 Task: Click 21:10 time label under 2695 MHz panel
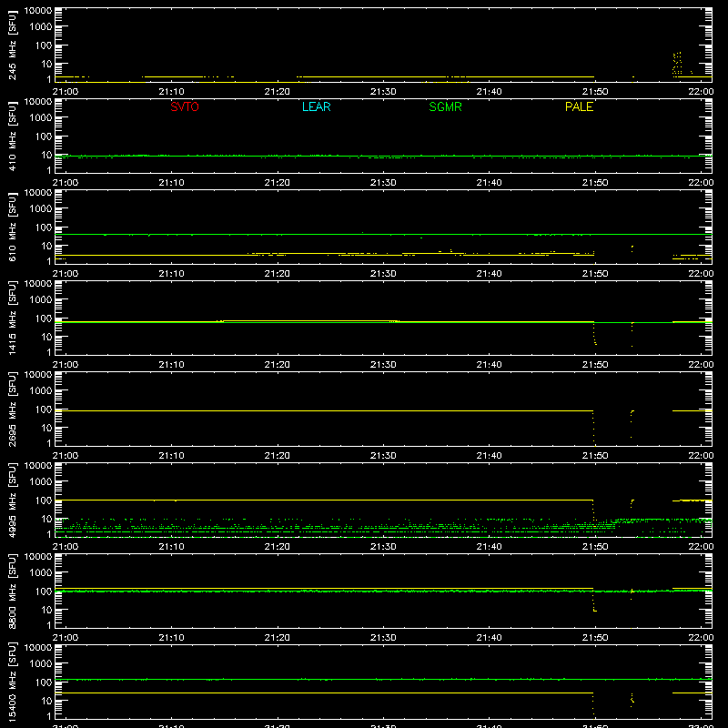(171, 456)
